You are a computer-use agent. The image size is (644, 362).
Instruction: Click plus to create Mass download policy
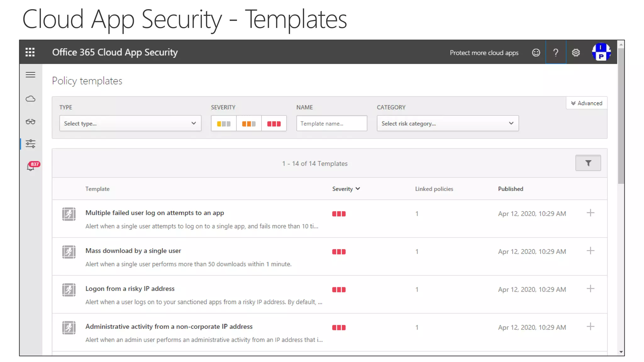(590, 251)
